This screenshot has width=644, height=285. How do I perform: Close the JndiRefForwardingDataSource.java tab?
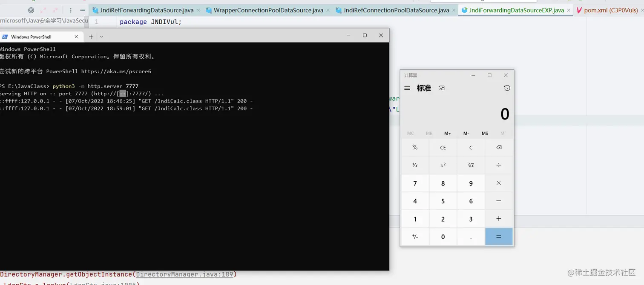[x=198, y=10]
